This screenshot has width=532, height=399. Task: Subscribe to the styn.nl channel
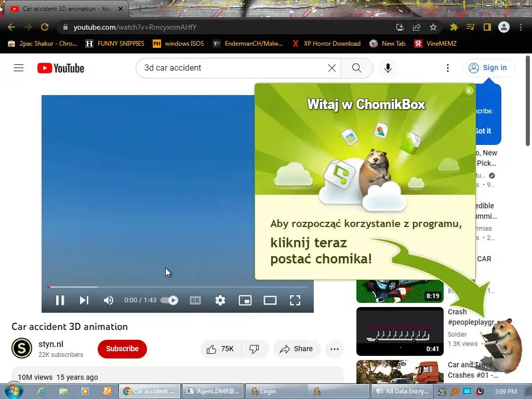[x=122, y=349]
